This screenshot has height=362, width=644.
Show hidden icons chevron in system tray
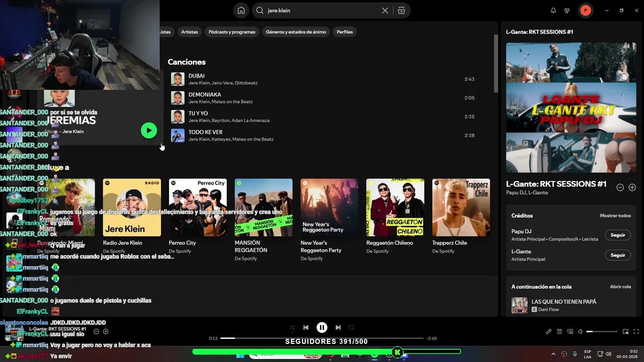pyautogui.click(x=553, y=354)
